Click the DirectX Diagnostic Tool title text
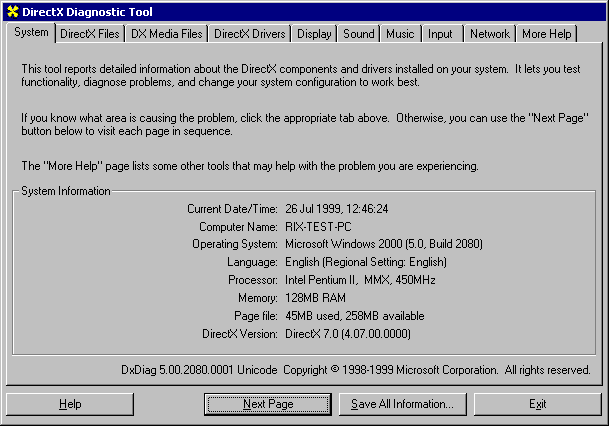 coord(87,12)
